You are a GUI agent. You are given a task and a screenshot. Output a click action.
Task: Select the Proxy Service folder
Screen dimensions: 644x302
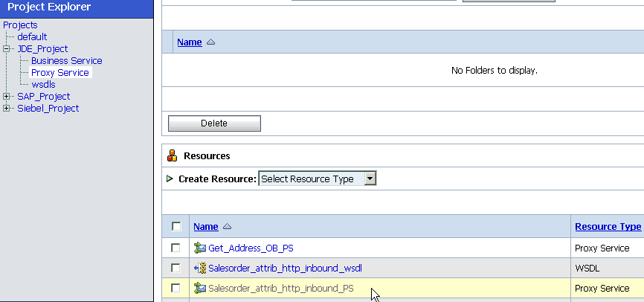click(x=60, y=73)
